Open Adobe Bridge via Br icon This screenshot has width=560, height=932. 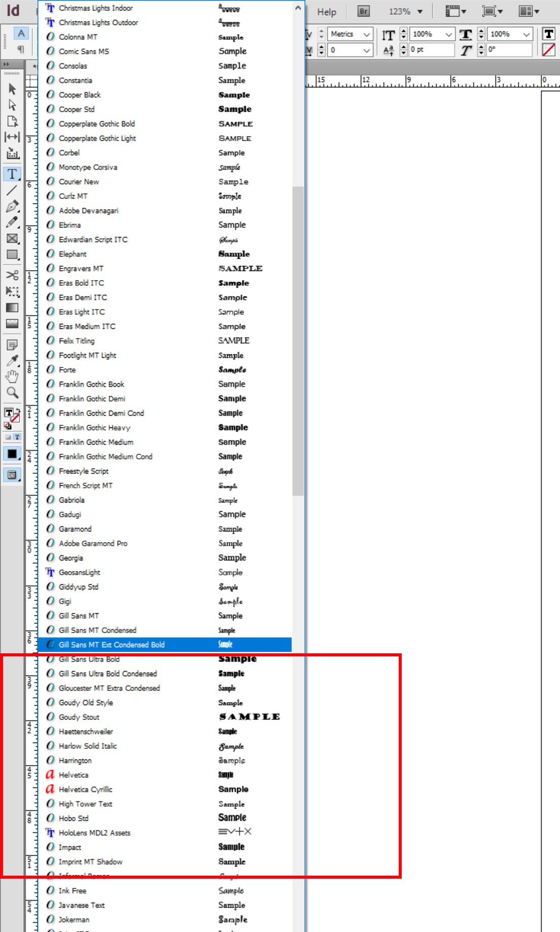364,11
